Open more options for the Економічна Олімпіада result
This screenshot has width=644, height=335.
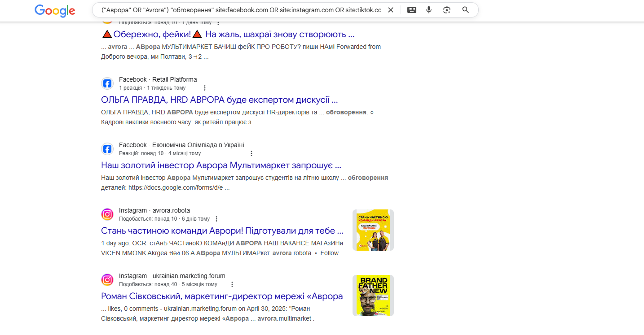point(251,153)
